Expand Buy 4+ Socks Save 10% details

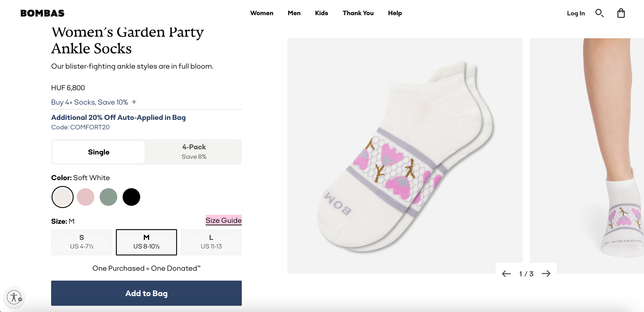(x=134, y=102)
